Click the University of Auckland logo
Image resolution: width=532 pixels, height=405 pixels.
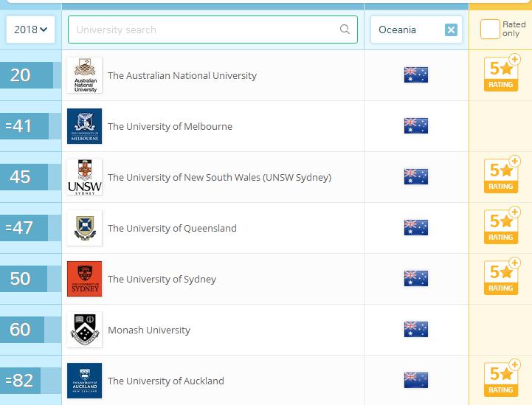point(84,381)
